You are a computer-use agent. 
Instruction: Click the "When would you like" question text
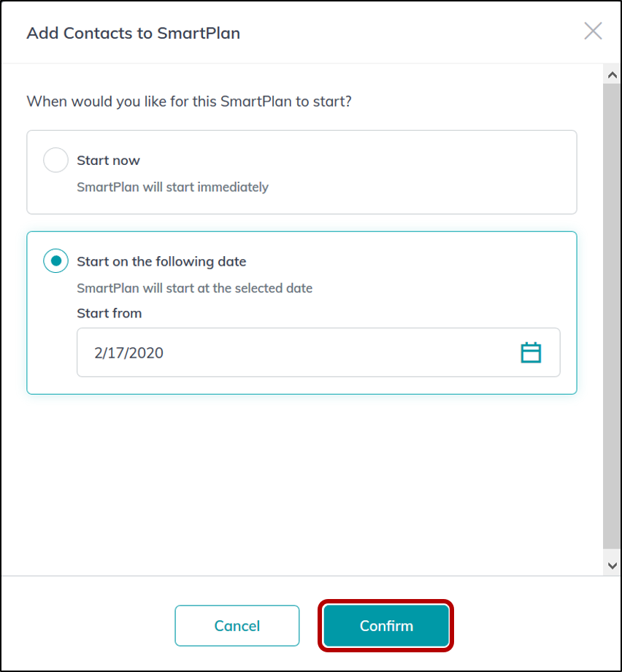(189, 101)
